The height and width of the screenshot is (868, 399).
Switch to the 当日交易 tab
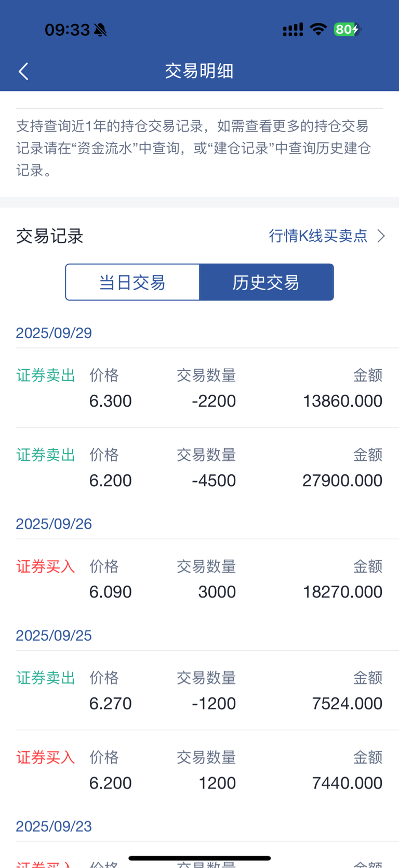[132, 282]
